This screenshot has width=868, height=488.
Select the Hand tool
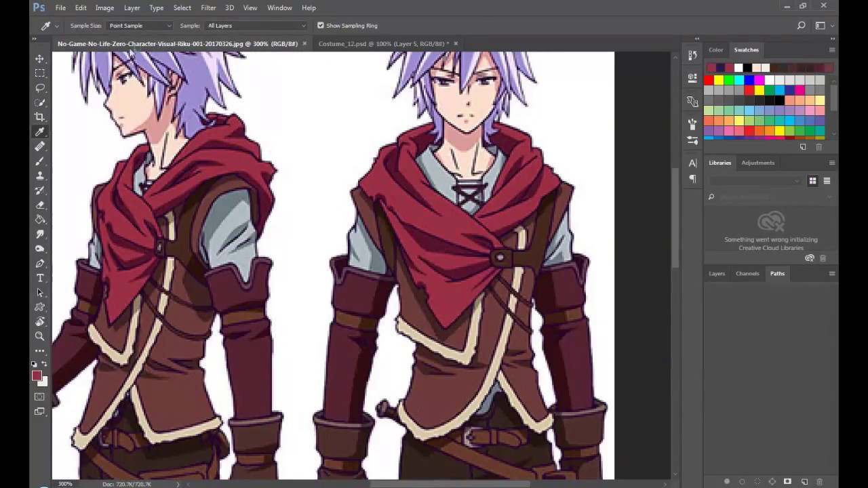[x=40, y=322]
